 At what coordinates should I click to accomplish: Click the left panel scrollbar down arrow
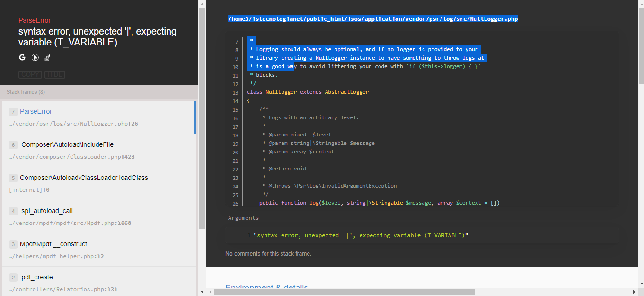(x=202, y=292)
